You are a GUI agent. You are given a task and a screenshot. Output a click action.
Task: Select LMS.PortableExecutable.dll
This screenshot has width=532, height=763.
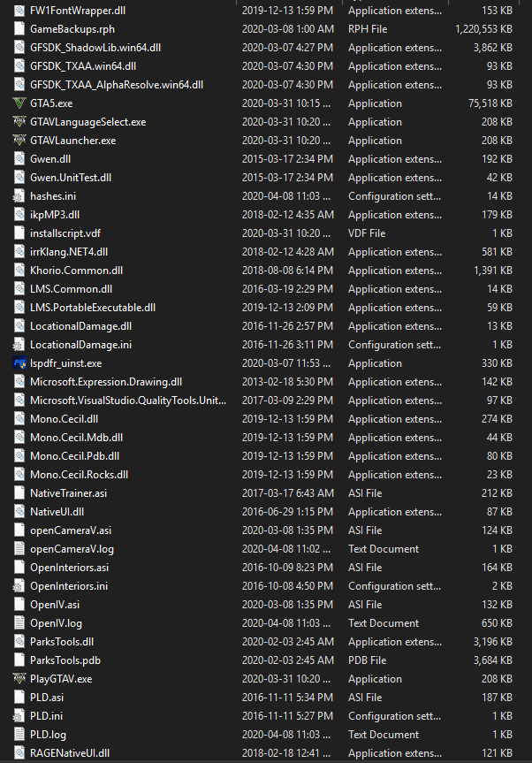(x=93, y=308)
